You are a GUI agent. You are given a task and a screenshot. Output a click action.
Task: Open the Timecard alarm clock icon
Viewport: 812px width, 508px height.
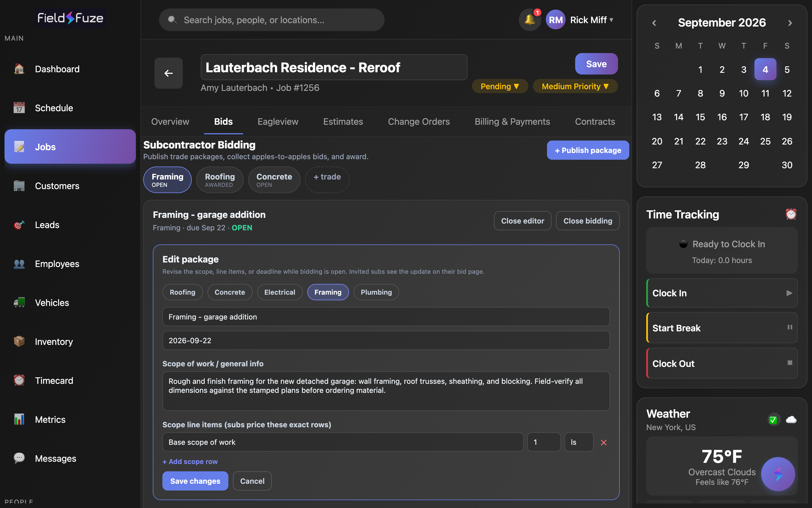pyautogui.click(x=19, y=381)
